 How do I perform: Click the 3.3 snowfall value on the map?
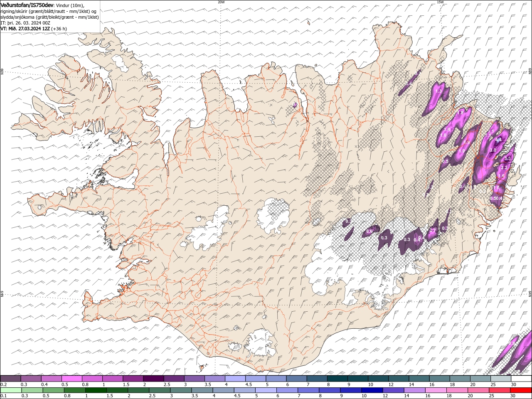tap(507, 159)
